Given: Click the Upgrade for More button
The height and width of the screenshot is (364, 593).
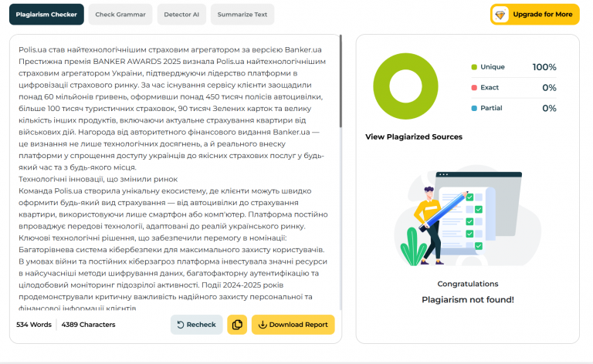Looking at the screenshot, I should pos(535,15).
